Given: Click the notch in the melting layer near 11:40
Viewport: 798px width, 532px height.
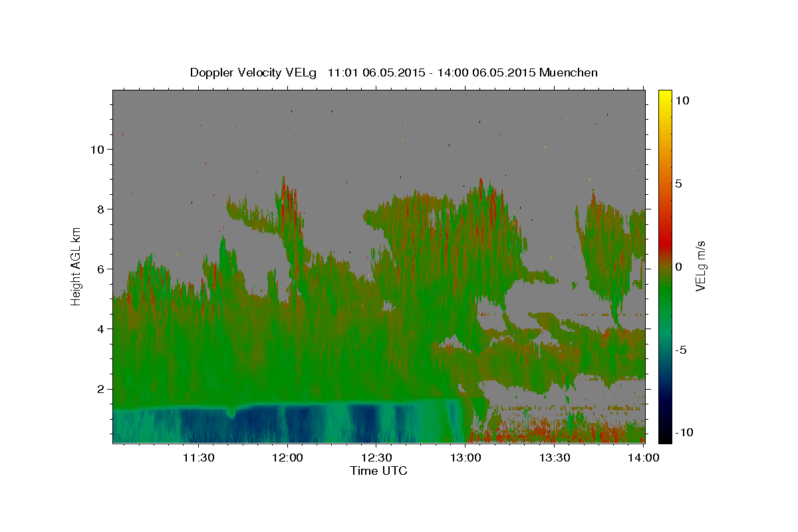Looking at the screenshot, I should click(231, 412).
